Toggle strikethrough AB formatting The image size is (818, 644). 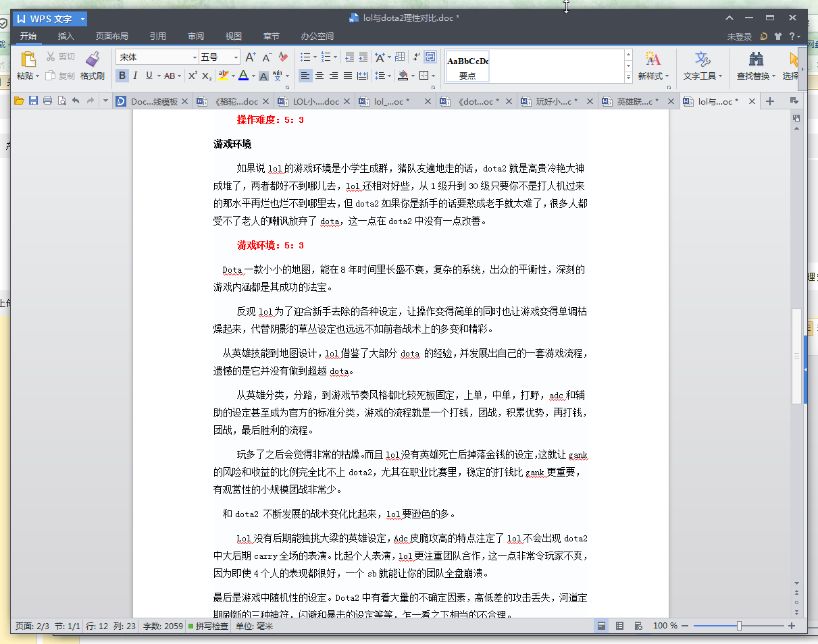pyautogui.click(x=169, y=76)
